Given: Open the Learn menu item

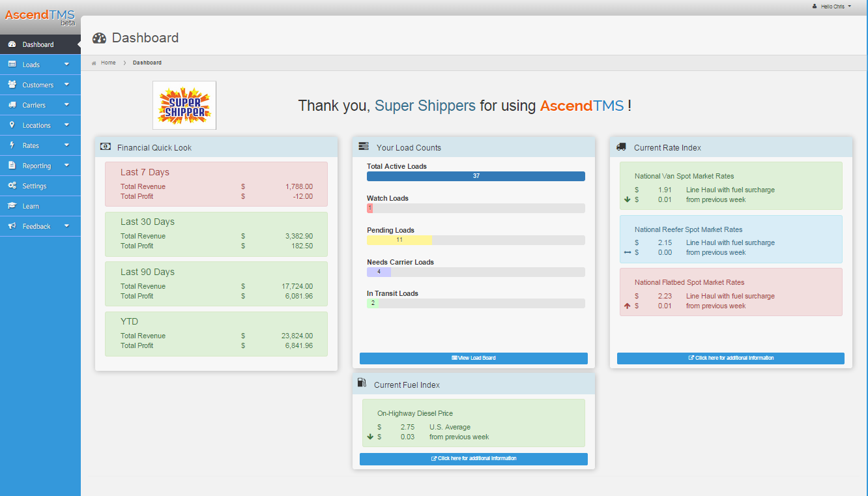Looking at the screenshot, I should (40, 206).
